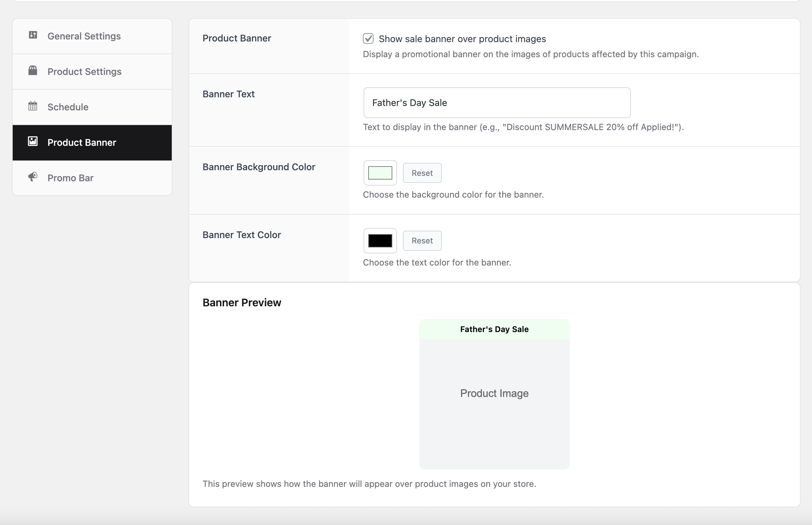Image resolution: width=812 pixels, height=525 pixels.
Task: Reset the banner text color
Action: 422,241
